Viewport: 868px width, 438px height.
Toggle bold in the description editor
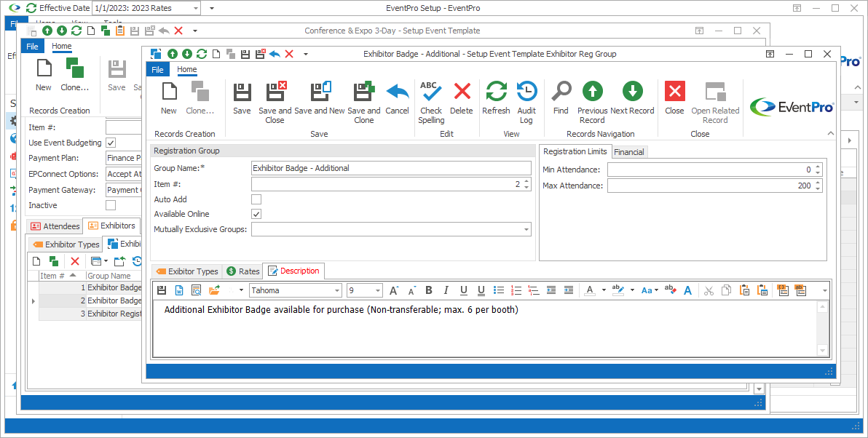point(428,290)
